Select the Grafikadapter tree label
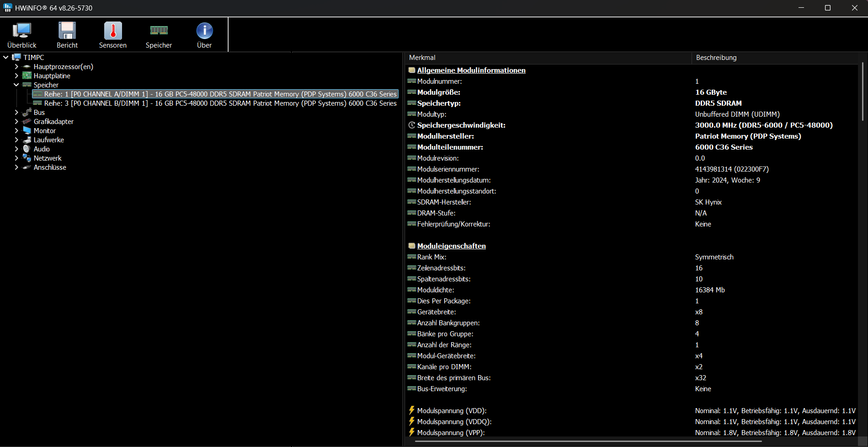This screenshot has height=447, width=868. [53, 121]
